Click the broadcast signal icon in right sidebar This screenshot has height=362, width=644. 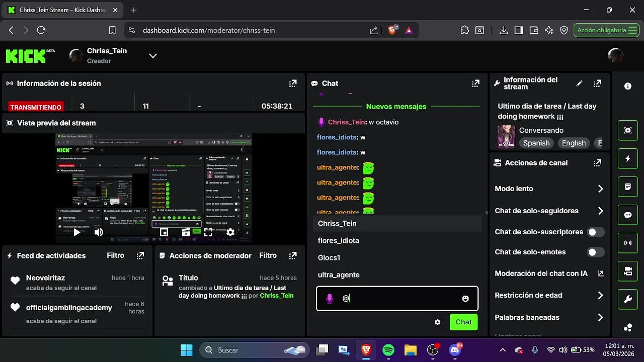coord(628,243)
